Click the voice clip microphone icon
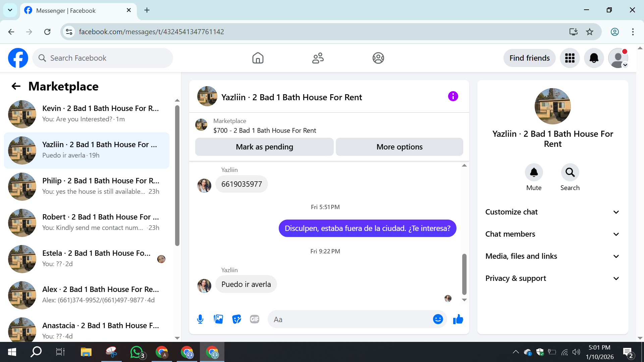The width and height of the screenshot is (644, 362). [x=200, y=319]
